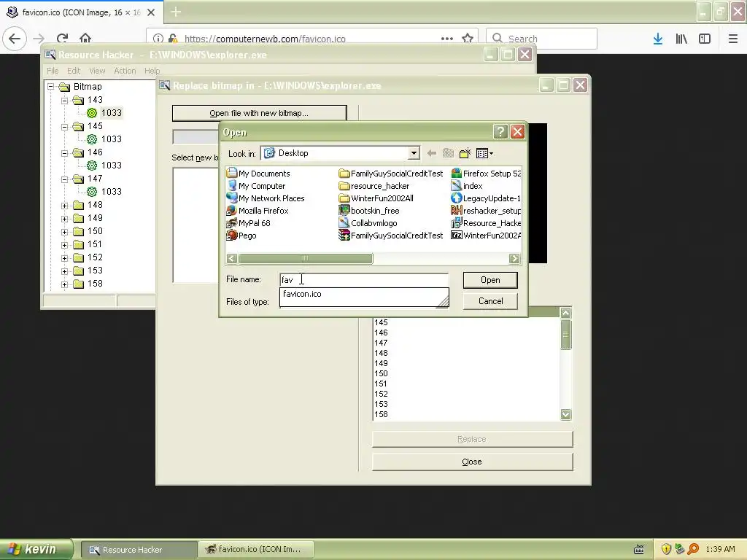The height and width of the screenshot is (560, 747).
Task: Click Close button in Replace bitmap window
Action: point(472,462)
